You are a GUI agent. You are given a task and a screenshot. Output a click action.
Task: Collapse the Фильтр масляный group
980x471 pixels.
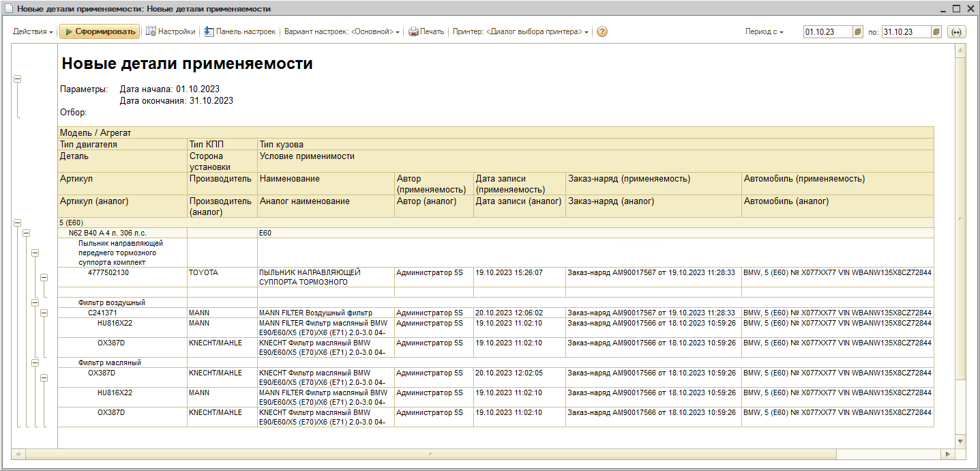tap(35, 362)
